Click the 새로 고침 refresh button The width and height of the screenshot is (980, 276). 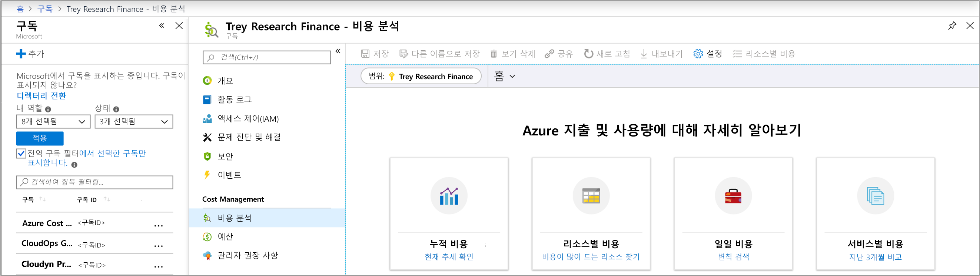point(607,54)
